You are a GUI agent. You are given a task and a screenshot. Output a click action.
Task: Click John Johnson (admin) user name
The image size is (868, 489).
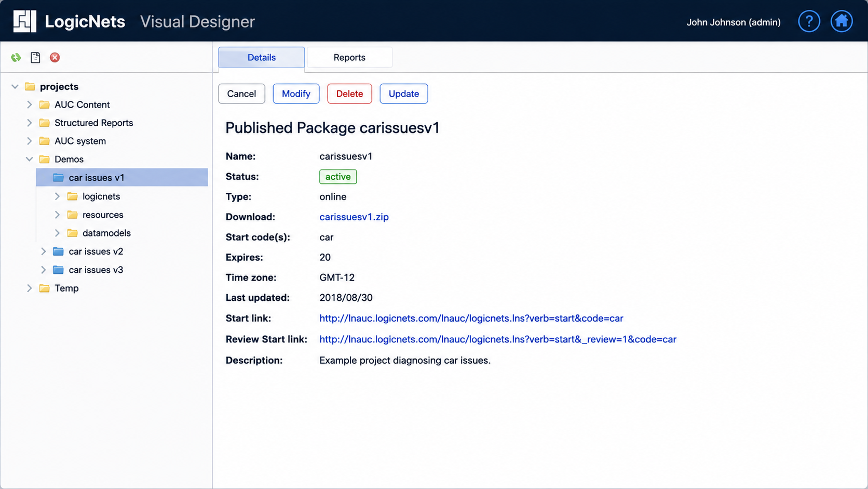[x=734, y=22]
